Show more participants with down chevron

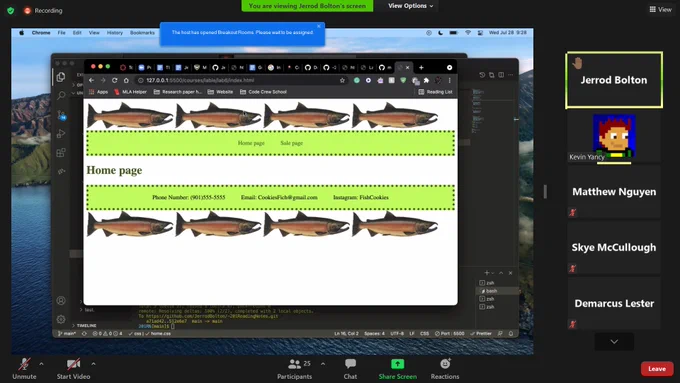pos(614,342)
